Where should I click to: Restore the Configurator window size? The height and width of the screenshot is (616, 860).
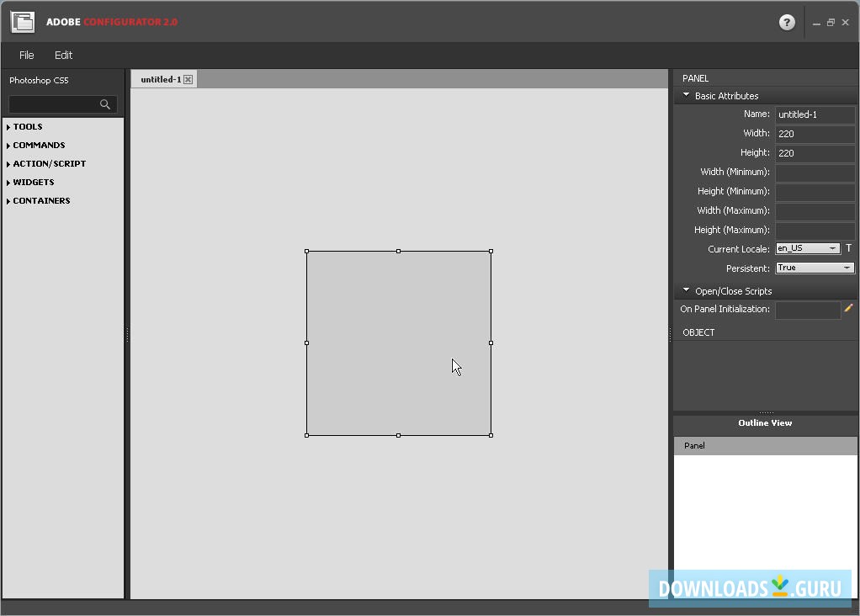coord(831,23)
